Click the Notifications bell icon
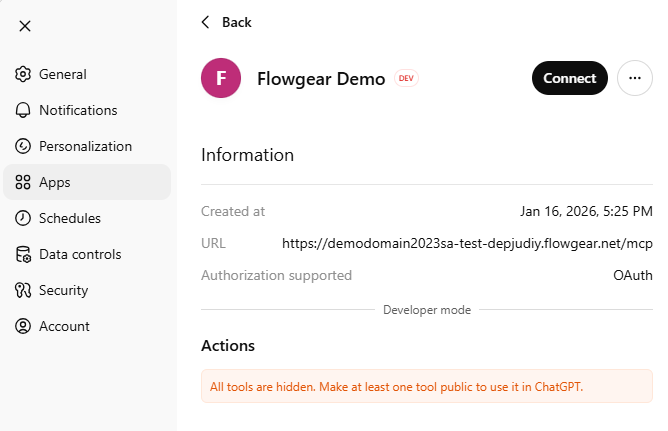This screenshot has width=668, height=431. (23, 110)
